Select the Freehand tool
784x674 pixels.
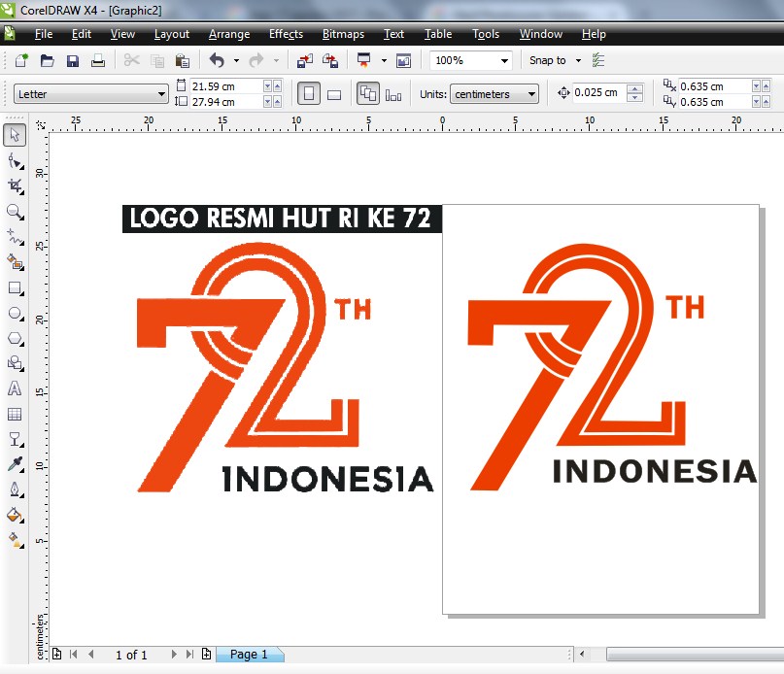tap(15, 237)
